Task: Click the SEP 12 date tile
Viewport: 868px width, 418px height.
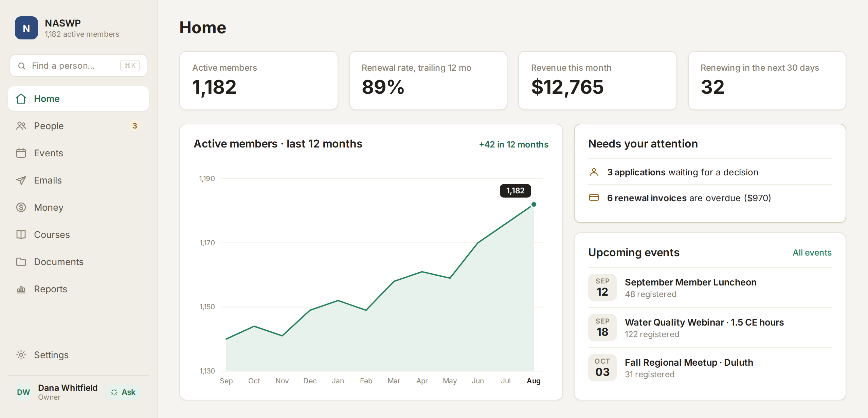Action: pyautogui.click(x=602, y=288)
